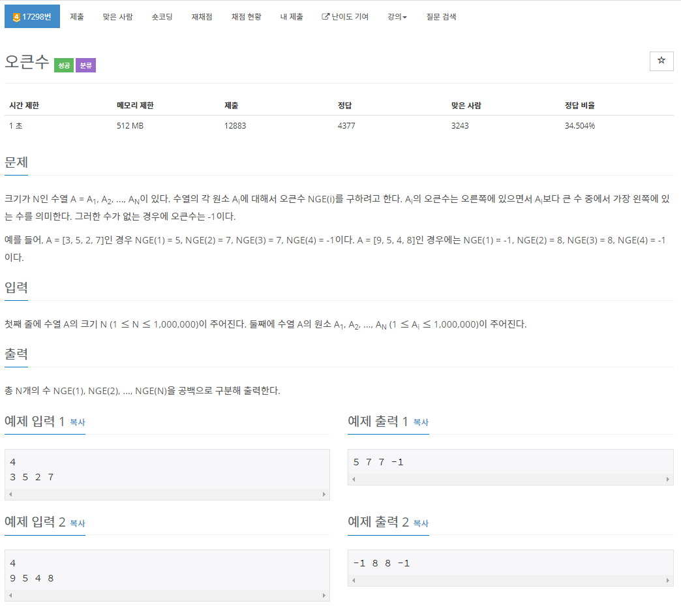Click the external link icon before 난이도 기여
The height and width of the screenshot is (616, 681).
point(325,16)
